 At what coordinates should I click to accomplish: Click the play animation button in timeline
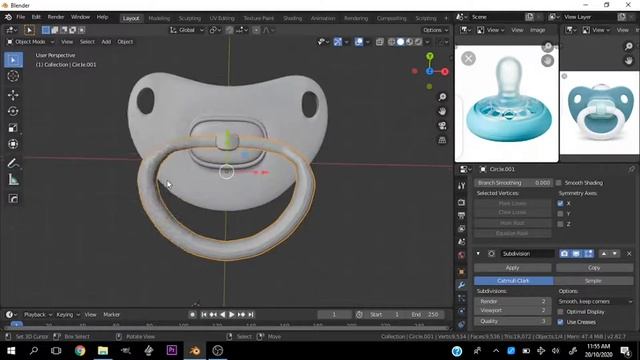[x=231, y=315]
